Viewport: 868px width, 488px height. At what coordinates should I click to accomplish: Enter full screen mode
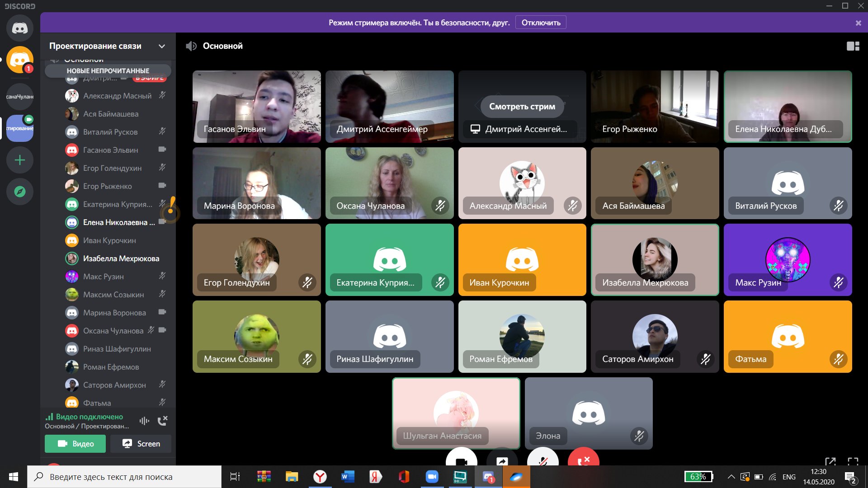tap(853, 461)
